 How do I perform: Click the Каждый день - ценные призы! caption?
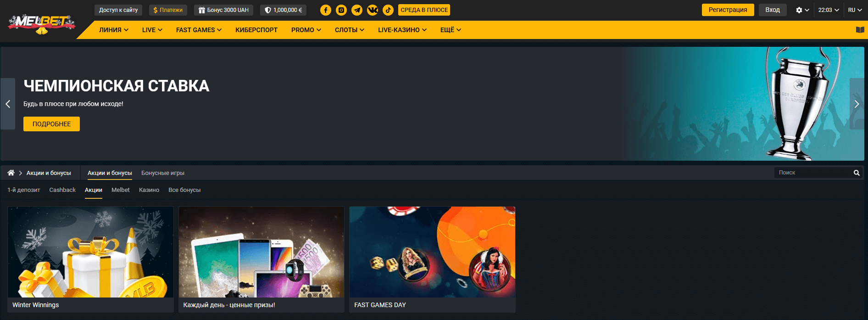(229, 305)
